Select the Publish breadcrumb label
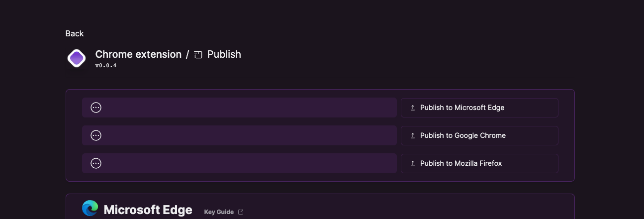The width and height of the screenshot is (644, 219). click(224, 54)
